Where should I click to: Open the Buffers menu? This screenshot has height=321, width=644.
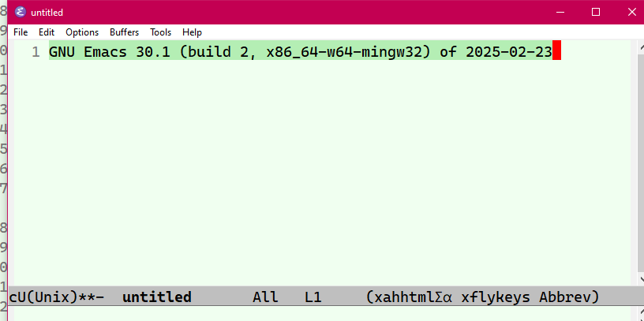(124, 32)
